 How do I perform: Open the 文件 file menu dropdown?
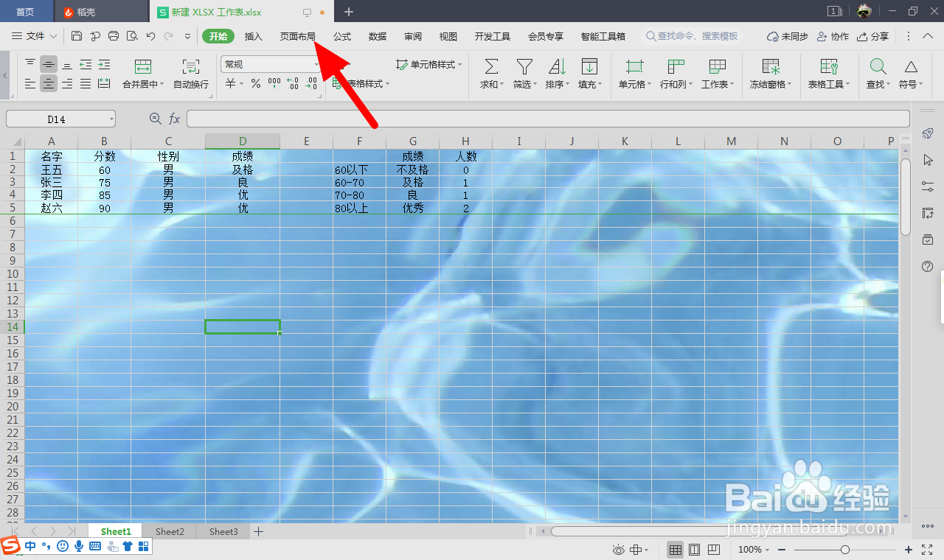35,36
